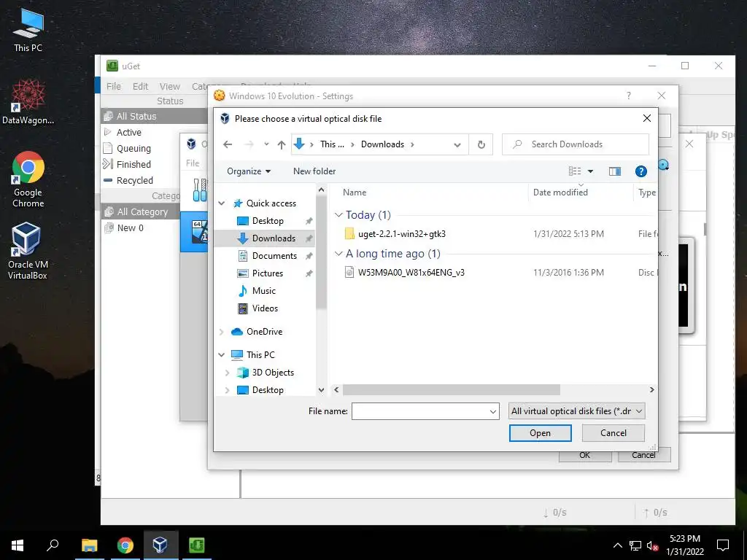Collapse the Quick access tree node
This screenshot has height=560, width=747.
click(x=222, y=203)
